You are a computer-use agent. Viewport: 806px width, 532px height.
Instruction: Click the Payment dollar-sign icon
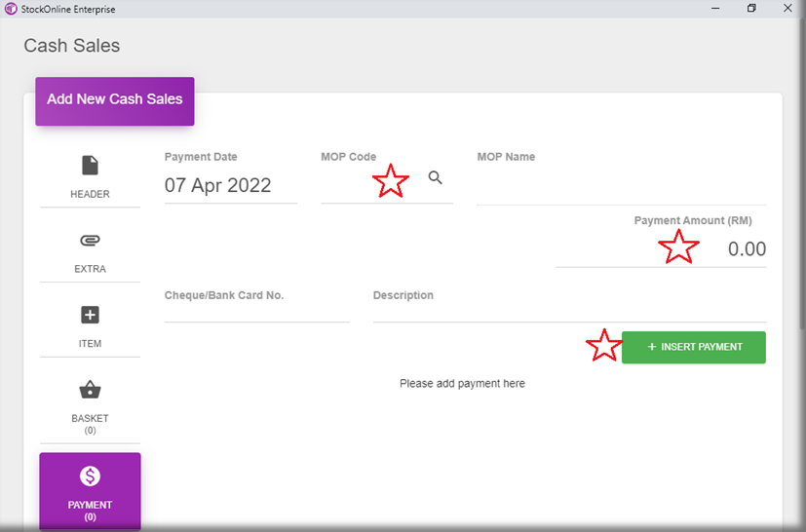[90, 476]
